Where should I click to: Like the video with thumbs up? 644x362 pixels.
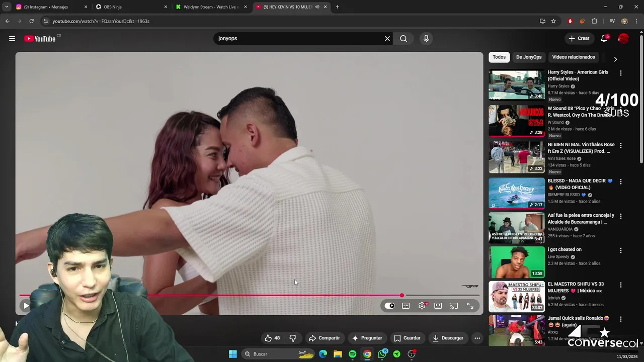click(x=272, y=338)
